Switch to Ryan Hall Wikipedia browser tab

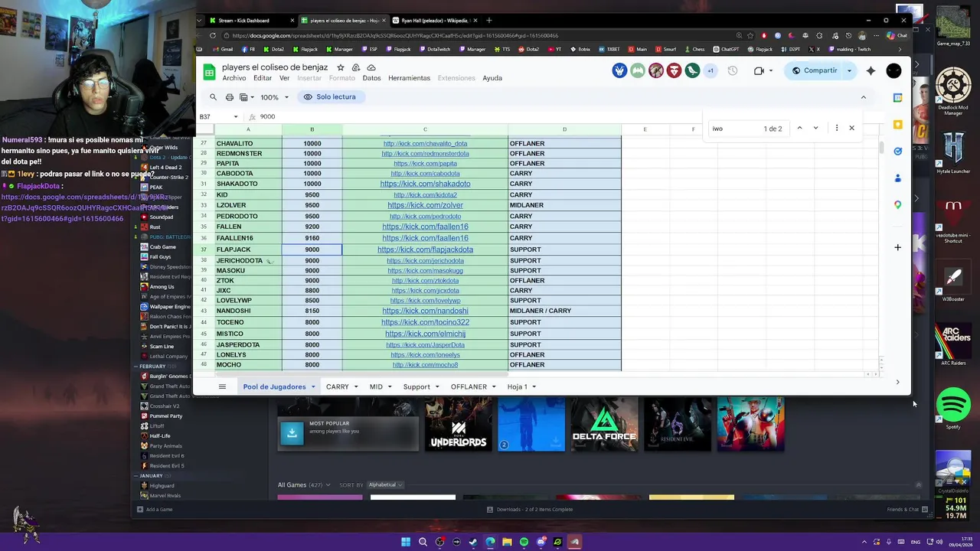click(434, 21)
